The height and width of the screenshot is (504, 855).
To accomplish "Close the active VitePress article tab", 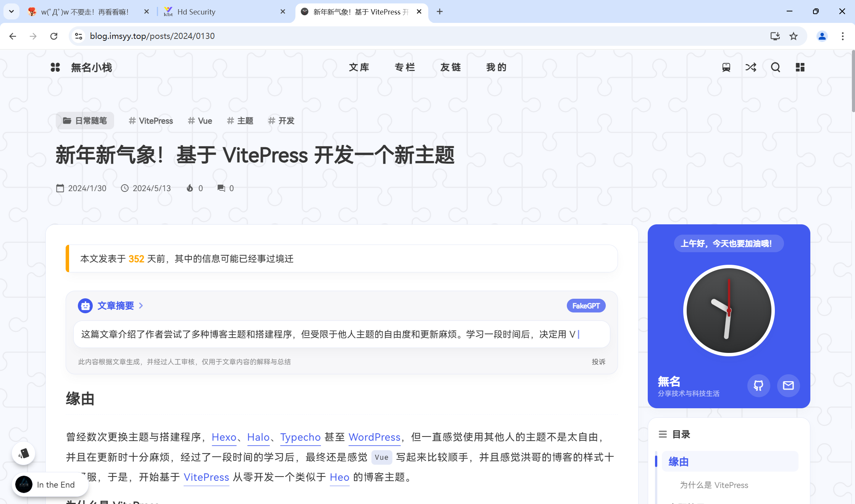I will 419,12.
